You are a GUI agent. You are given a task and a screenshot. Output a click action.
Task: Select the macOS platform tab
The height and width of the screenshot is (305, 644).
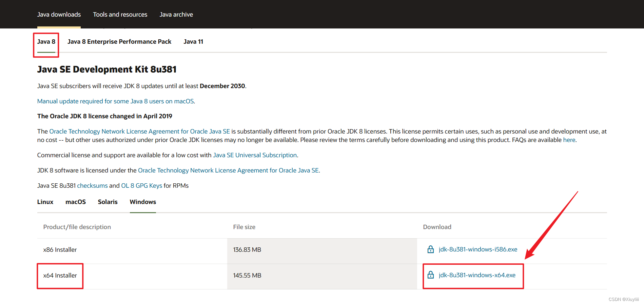click(76, 202)
